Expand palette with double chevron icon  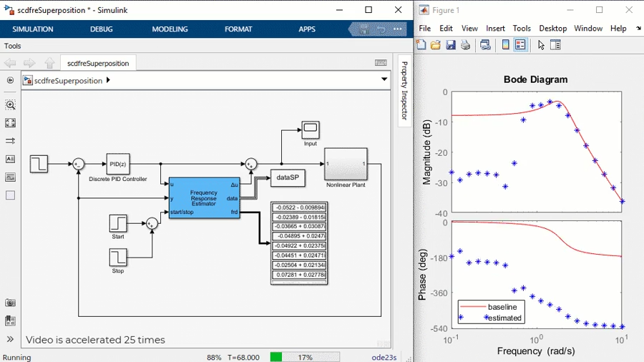coord(10,339)
